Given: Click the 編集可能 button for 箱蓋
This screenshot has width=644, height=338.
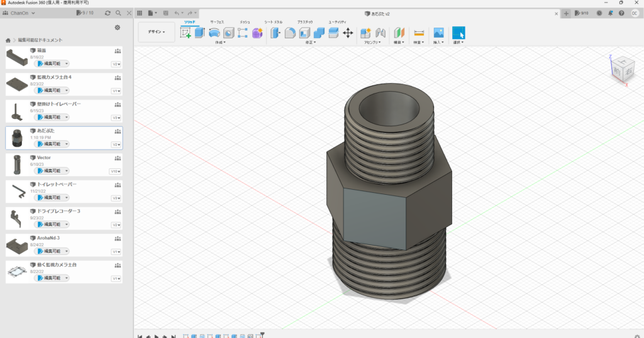Looking at the screenshot, I should [x=53, y=63].
